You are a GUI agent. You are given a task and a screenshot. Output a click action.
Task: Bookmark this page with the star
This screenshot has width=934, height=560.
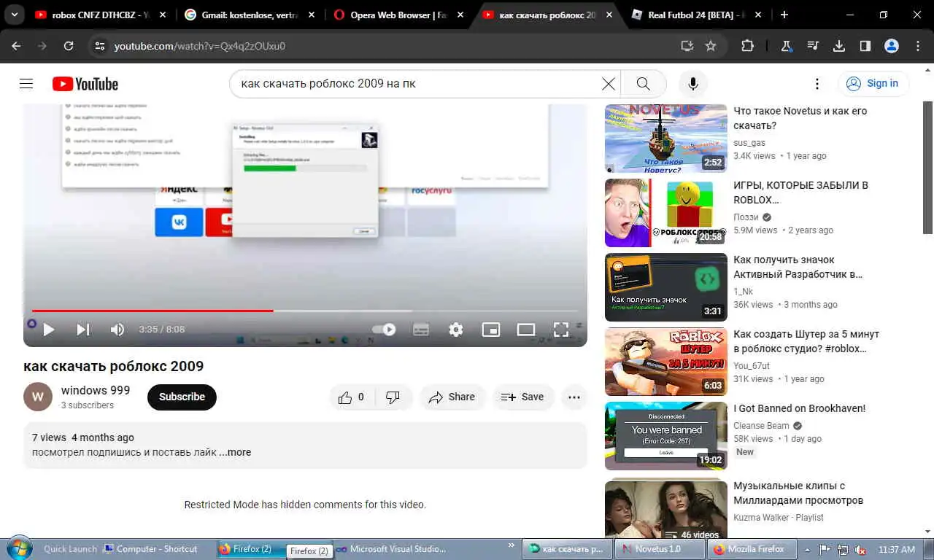(711, 46)
